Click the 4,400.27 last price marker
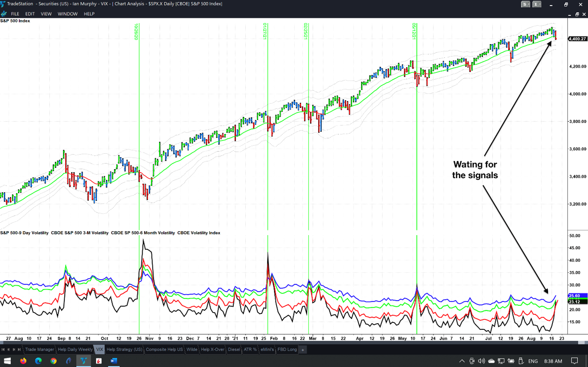This screenshot has height=367, width=588. click(x=577, y=39)
